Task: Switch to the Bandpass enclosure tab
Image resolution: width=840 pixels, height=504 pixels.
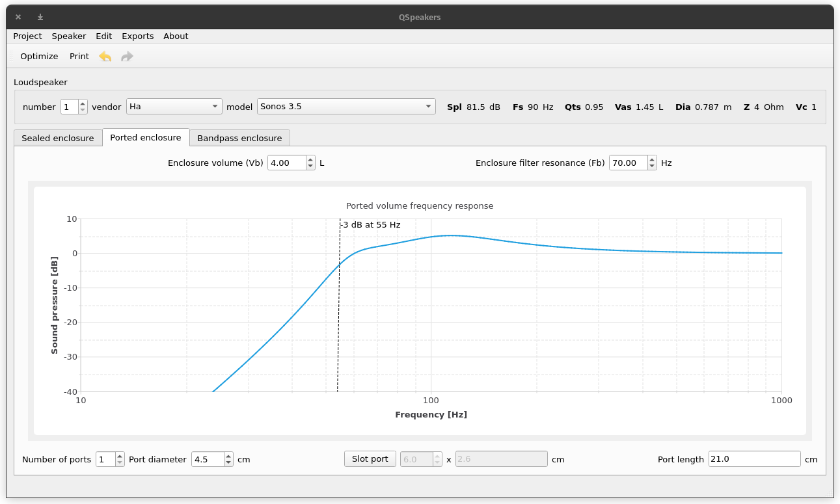Action: pyautogui.click(x=239, y=138)
